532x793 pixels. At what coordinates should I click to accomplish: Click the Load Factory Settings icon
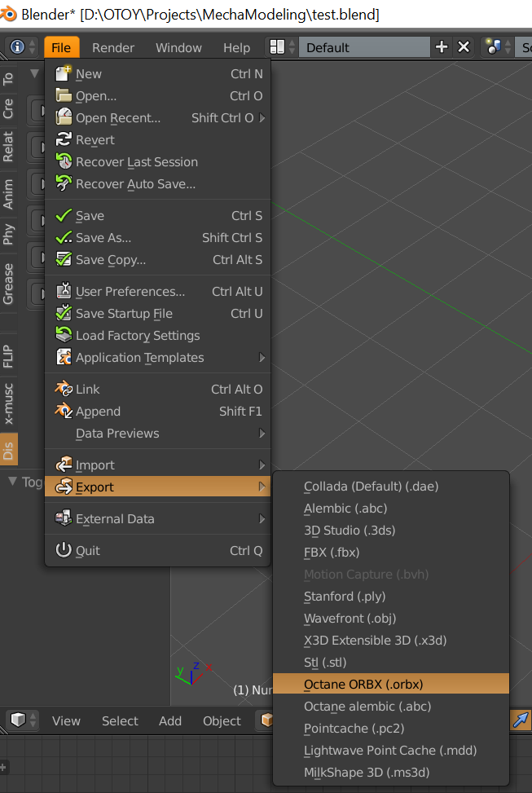click(x=64, y=335)
